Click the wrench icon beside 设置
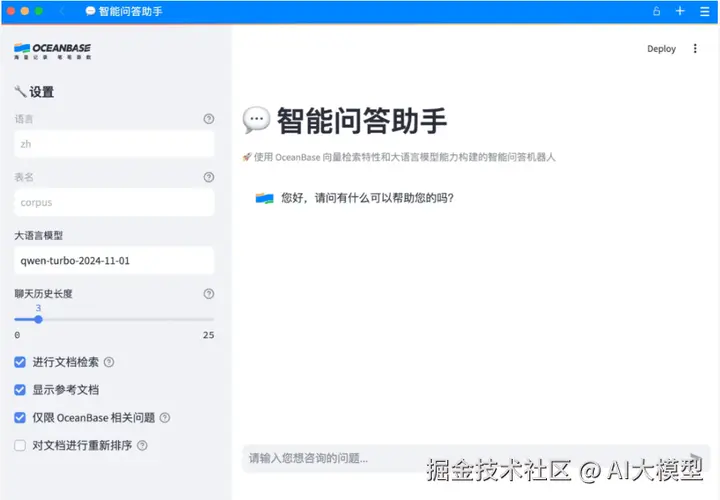Viewport: 720px width, 500px height. point(20,91)
